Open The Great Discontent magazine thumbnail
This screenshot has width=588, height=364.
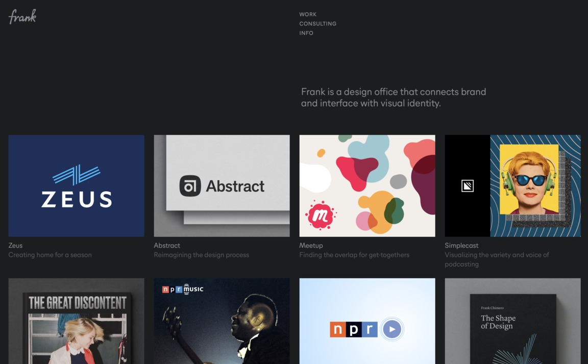76,321
